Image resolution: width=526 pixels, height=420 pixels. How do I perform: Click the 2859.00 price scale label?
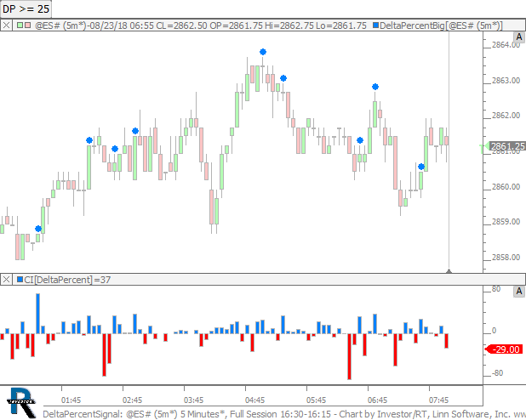tap(506, 222)
